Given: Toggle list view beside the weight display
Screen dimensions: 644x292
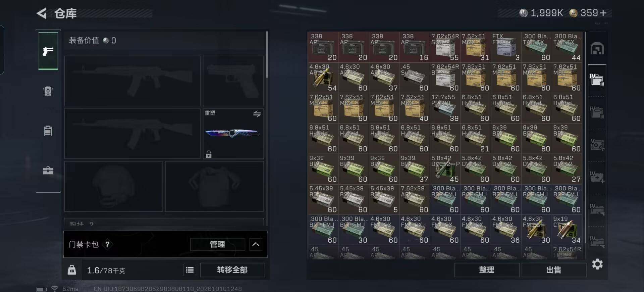Looking at the screenshot, I should (x=190, y=270).
